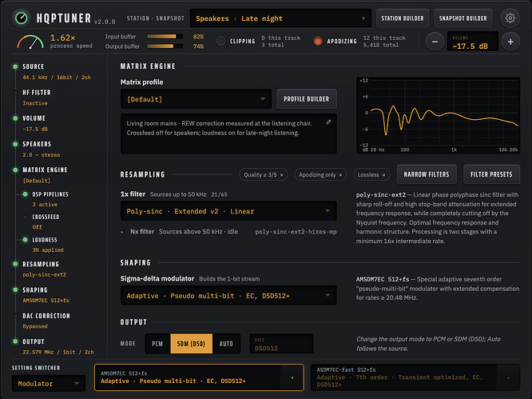532x399 pixels.
Task: Select the Output stage in sidebar
Action: click(34, 341)
